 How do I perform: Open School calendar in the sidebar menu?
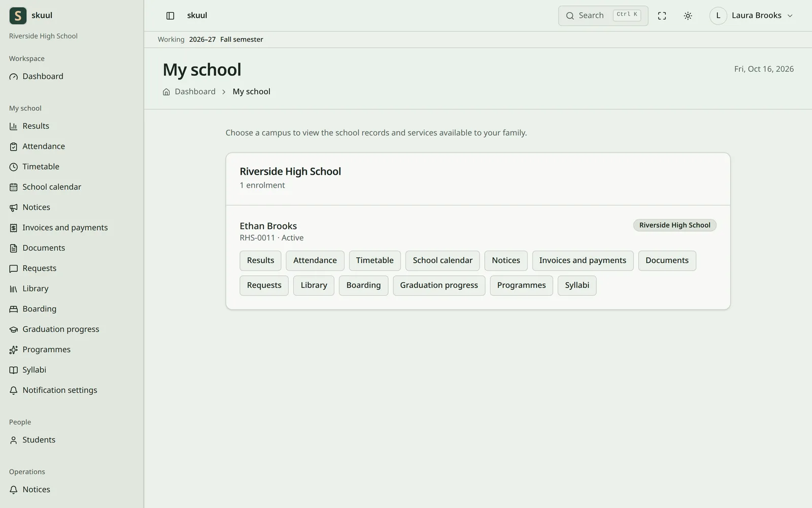coord(72,187)
